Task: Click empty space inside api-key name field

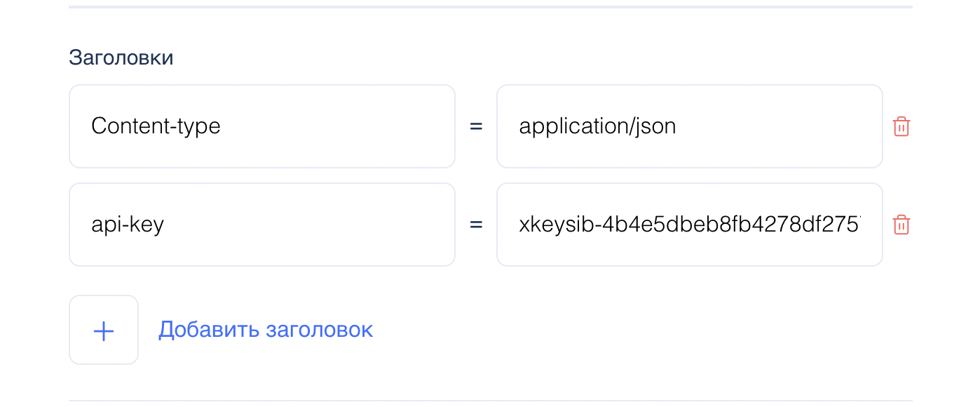Action: click(315, 225)
